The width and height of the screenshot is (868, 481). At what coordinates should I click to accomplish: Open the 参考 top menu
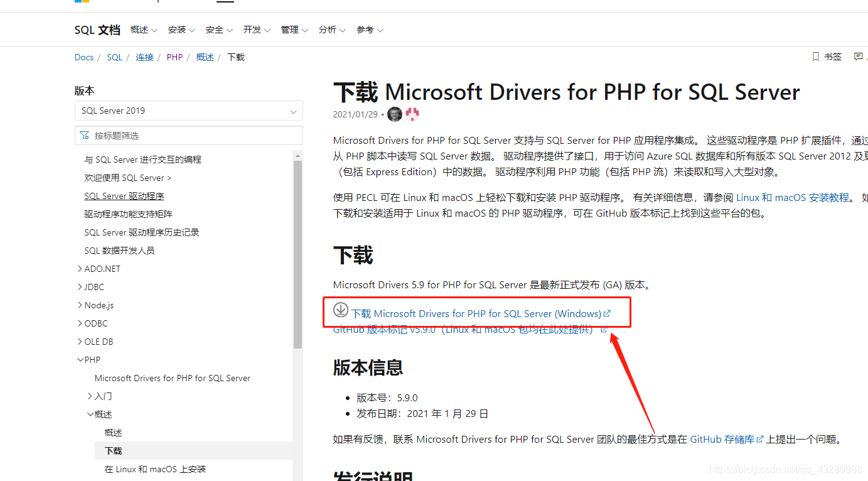(x=370, y=30)
